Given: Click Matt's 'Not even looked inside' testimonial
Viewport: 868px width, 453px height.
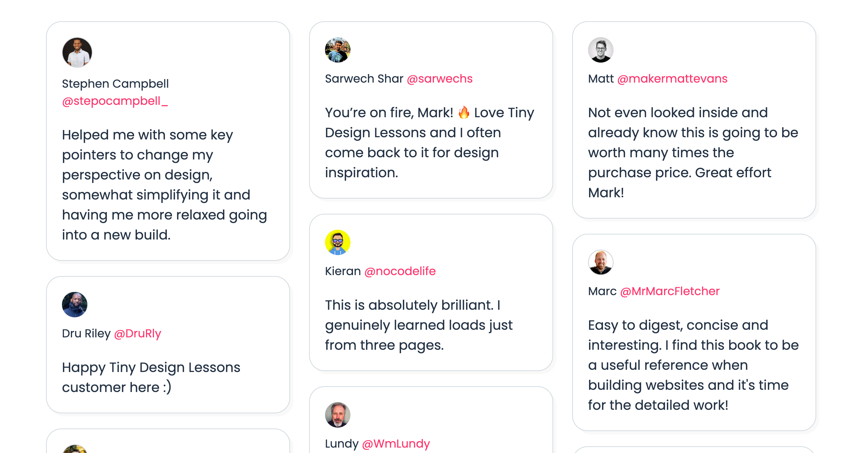Looking at the screenshot, I should click(x=693, y=152).
